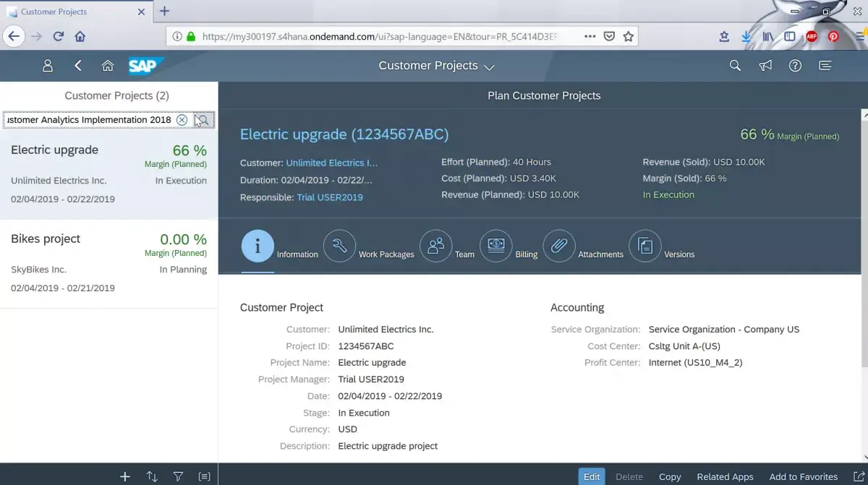
Task: Open the browser downloads arrow icon
Action: [x=746, y=36]
